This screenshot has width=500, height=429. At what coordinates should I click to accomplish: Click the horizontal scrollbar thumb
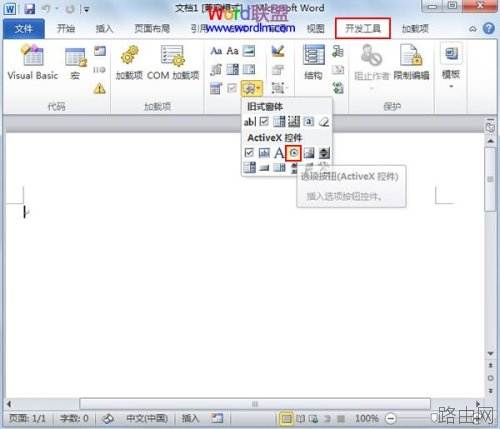255,404
